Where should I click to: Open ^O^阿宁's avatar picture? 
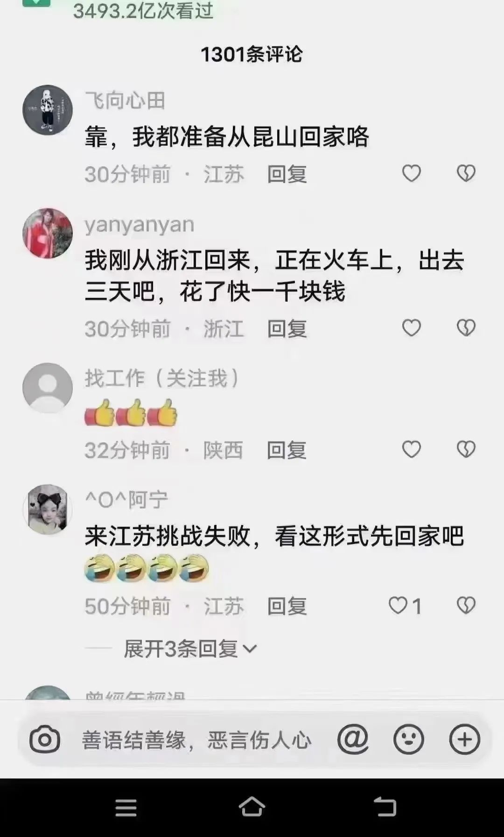pos(48,509)
